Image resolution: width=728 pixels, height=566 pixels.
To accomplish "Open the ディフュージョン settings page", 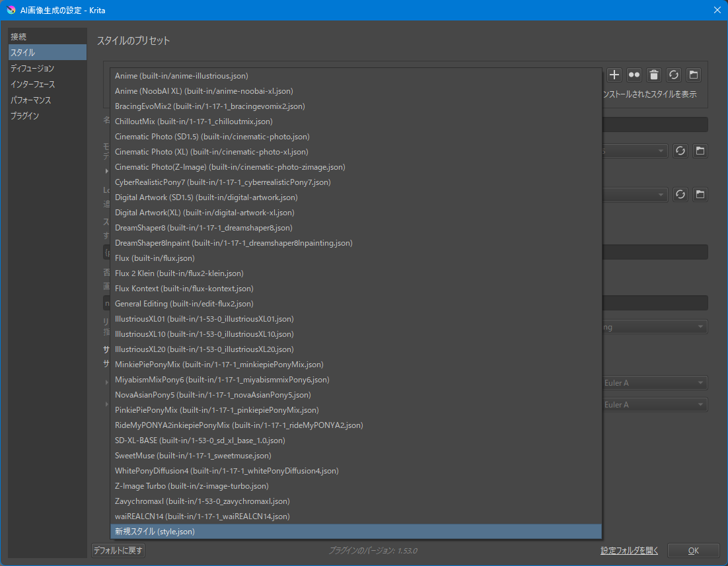I will (48, 68).
